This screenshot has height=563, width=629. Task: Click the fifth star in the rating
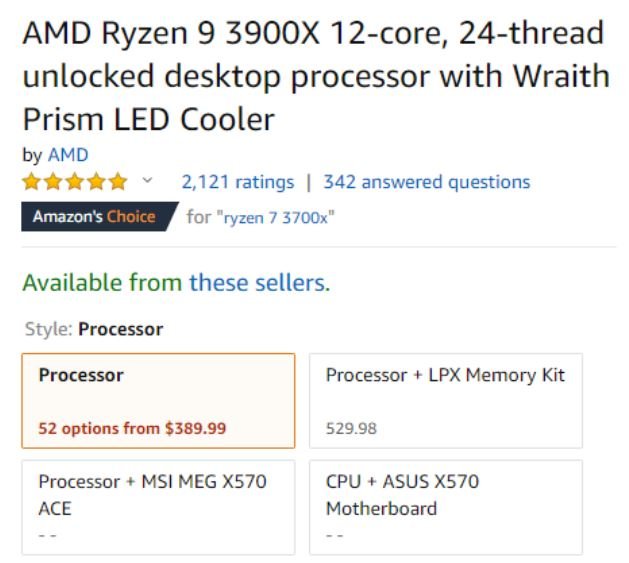[x=118, y=182]
